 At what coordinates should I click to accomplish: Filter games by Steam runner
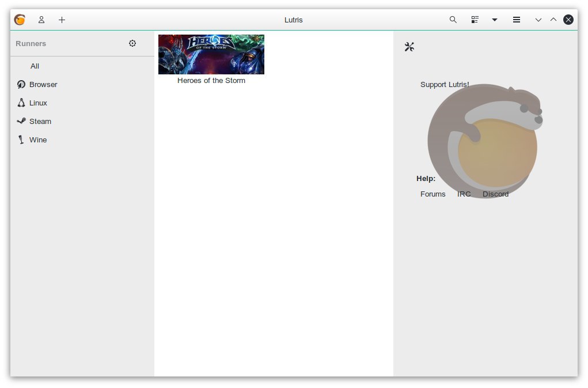[82, 121]
